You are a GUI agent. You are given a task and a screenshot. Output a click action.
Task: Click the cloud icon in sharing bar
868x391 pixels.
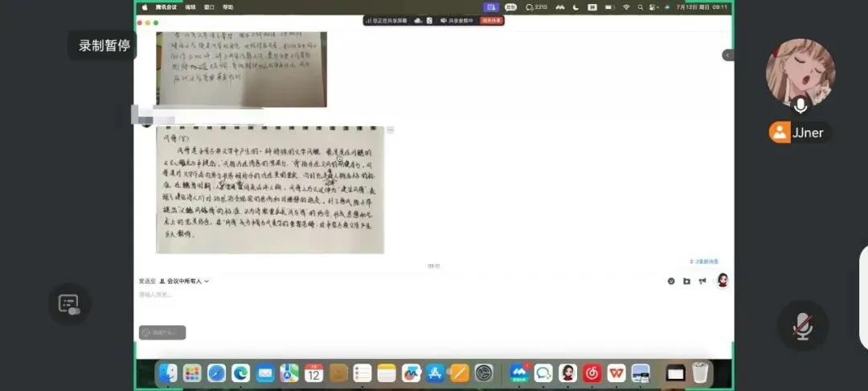[418, 20]
